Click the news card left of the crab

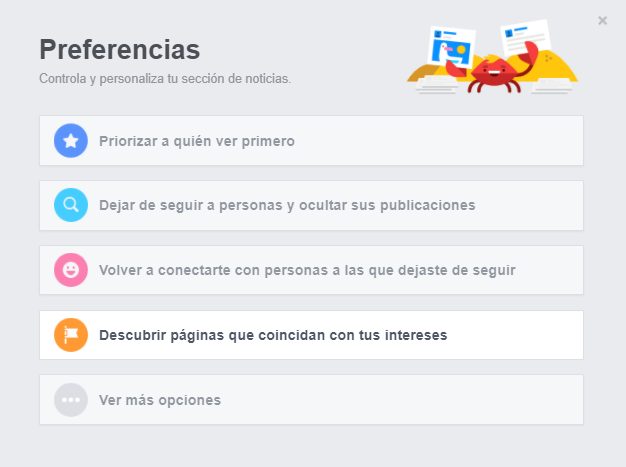tap(451, 50)
